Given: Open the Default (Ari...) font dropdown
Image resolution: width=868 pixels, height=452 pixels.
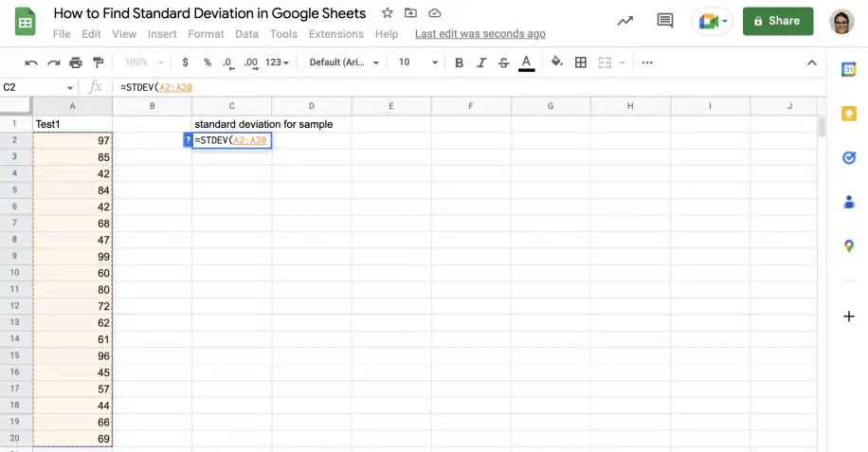Looking at the screenshot, I should (x=344, y=63).
